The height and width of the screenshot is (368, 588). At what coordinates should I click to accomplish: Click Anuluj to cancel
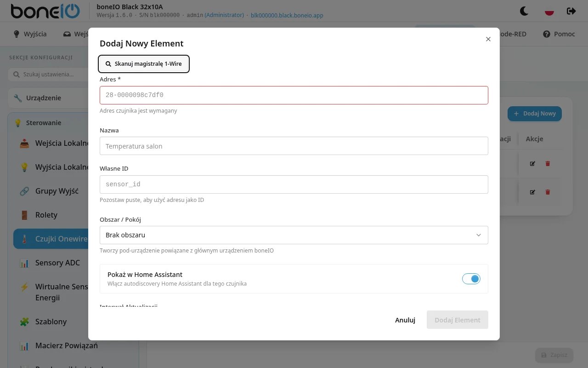coord(405,320)
